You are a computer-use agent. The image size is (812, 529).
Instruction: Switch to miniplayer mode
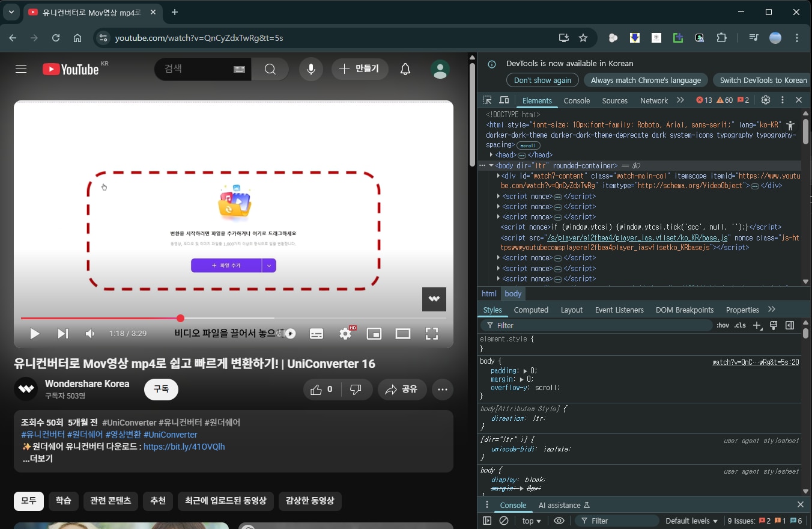374,334
